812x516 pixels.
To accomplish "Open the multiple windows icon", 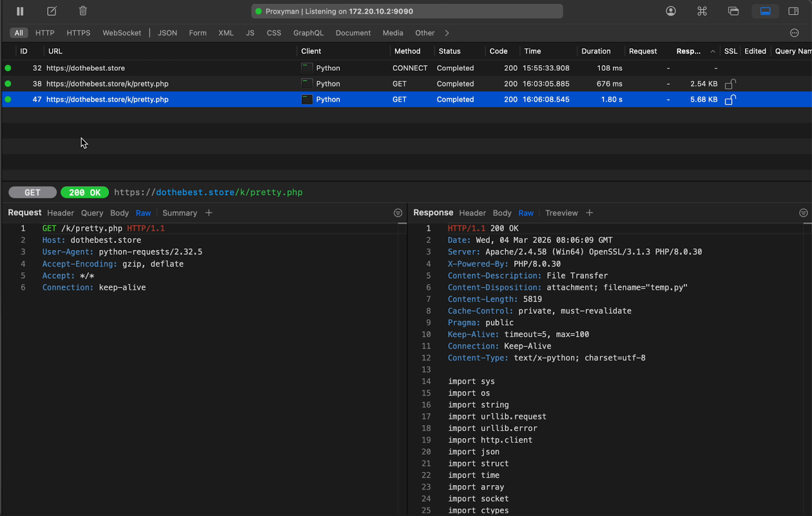I will [x=733, y=11].
